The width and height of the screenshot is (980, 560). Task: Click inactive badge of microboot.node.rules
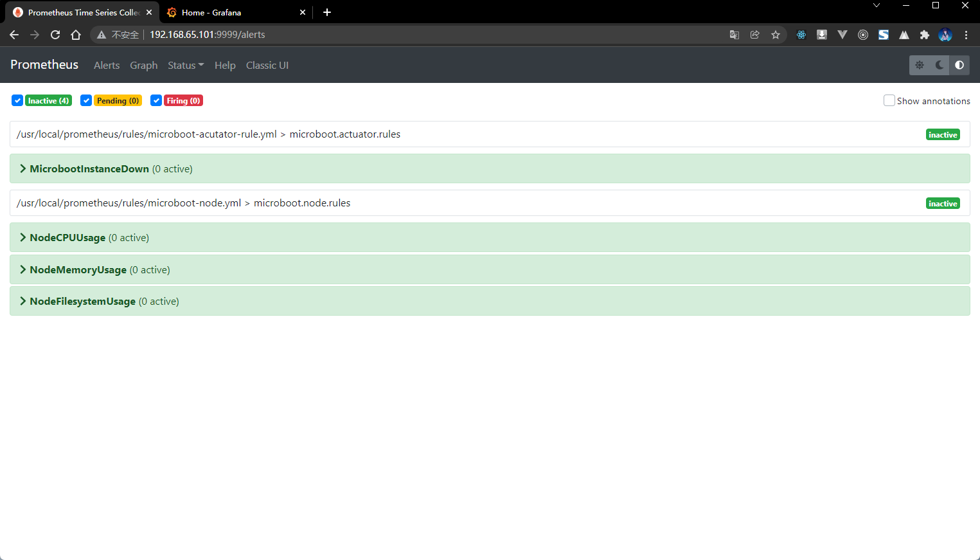943,203
